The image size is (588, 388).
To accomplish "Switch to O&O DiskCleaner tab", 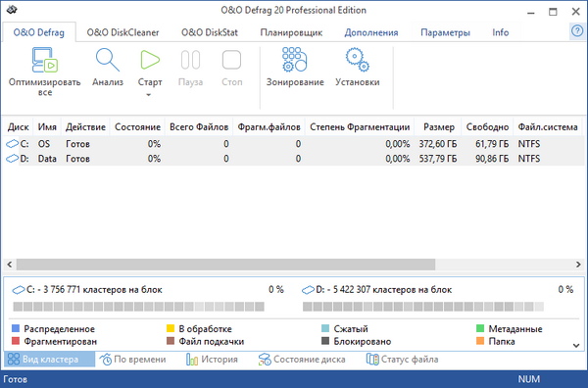I will 123,32.
